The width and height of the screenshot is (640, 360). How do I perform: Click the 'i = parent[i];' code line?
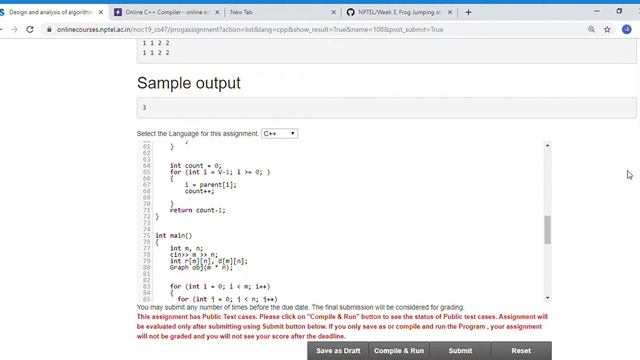point(211,185)
